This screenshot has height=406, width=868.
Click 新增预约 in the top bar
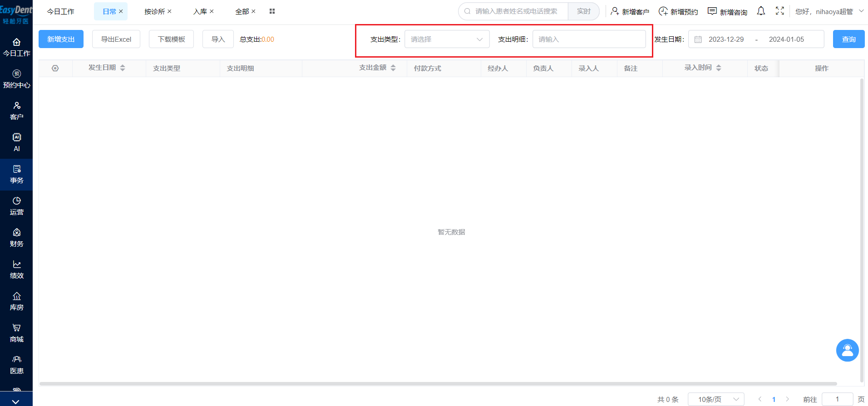click(678, 11)
